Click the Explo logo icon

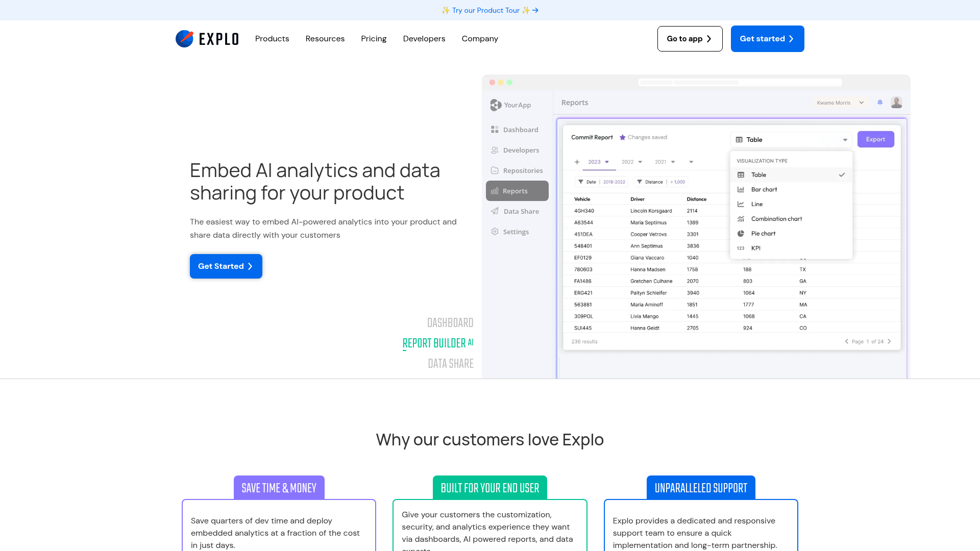tap(184, 39)
